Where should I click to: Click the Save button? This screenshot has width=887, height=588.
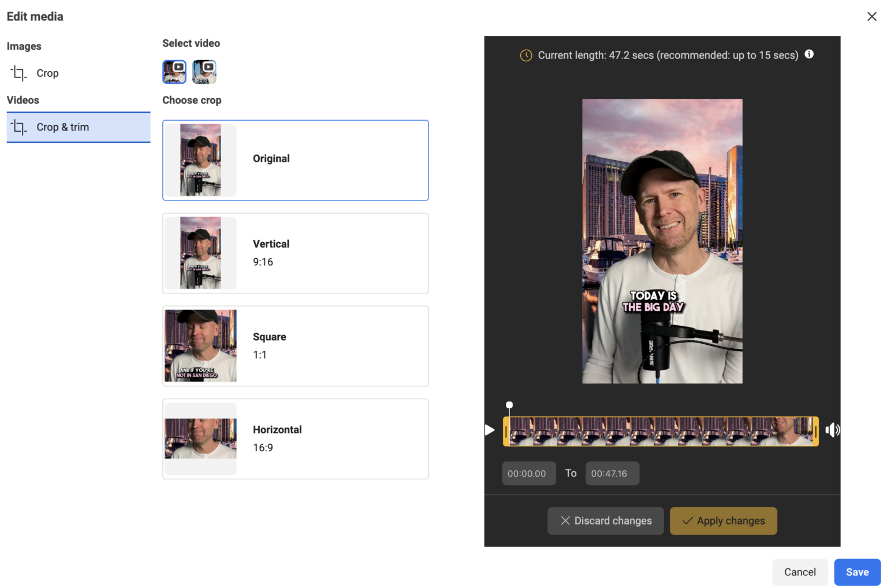click(857, 572)
